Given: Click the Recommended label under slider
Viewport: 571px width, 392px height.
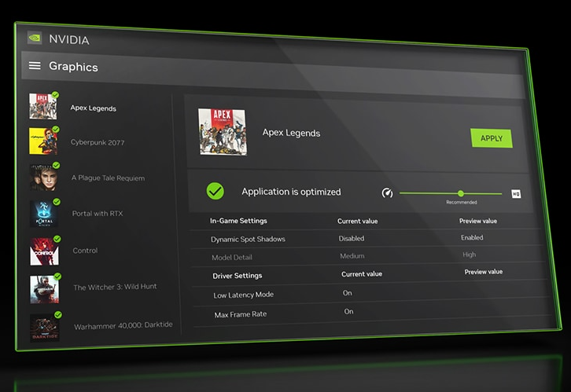Looking at the screenshot, I should (x=462, y=202).
